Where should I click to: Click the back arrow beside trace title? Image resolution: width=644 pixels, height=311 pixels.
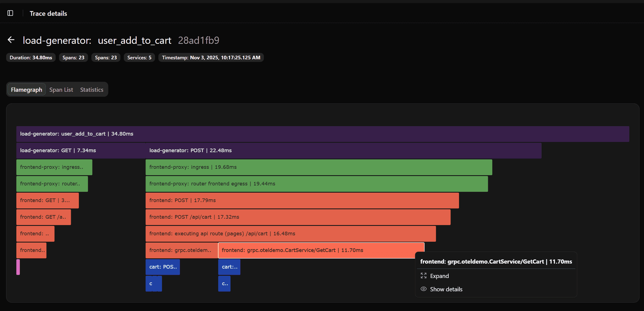click(x=11, y=40)
